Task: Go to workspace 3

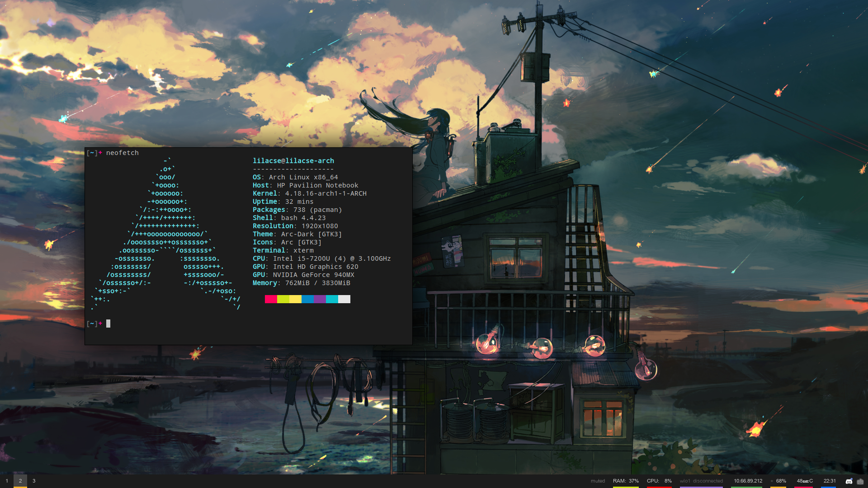Action: (x=34, y=481)
